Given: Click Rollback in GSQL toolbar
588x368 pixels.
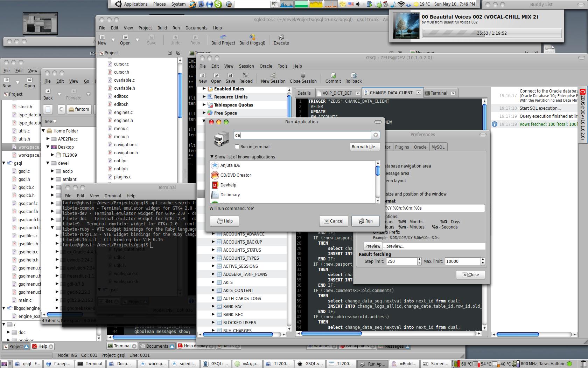Looking at the screenshot, I should tap(353, 78).
